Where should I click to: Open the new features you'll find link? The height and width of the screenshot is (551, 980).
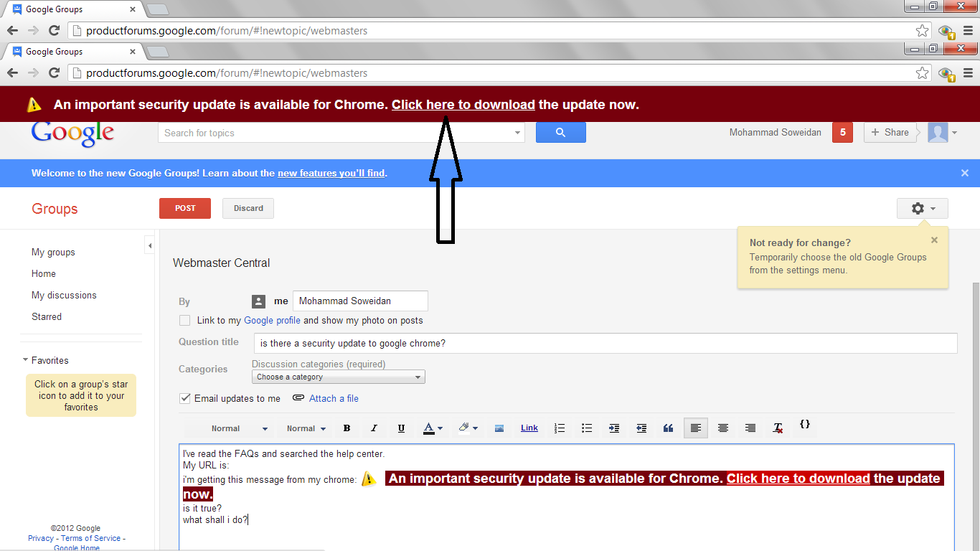pyautogui.click(x=331, y=173)
